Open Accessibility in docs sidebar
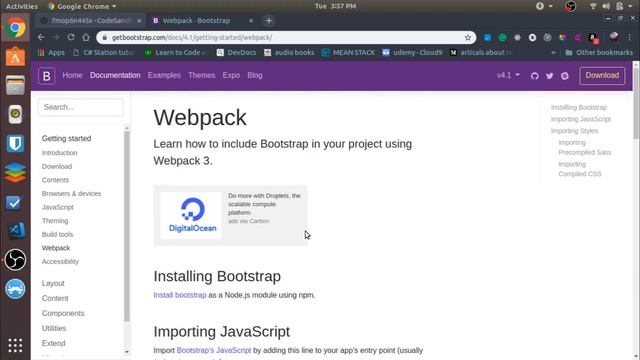 pos(60,262)
